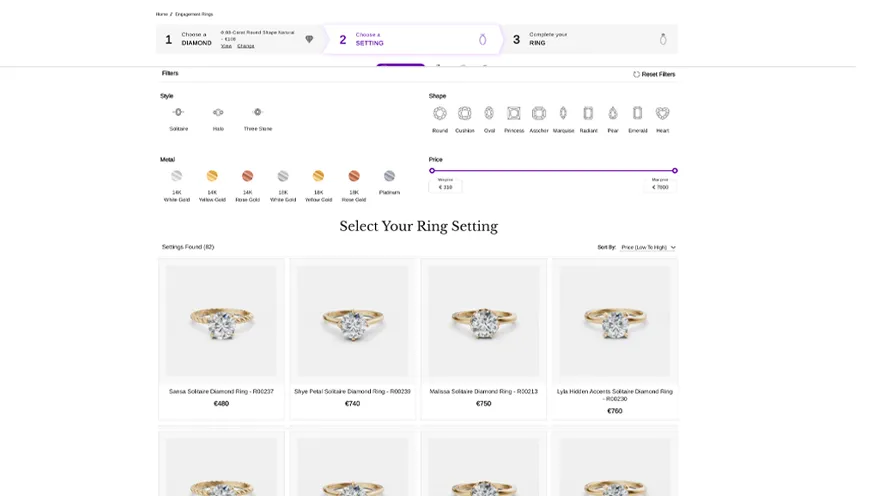Click the ring setting icon in step 2
The width and height of the screenshot is (870, 496).
(483, 39)
